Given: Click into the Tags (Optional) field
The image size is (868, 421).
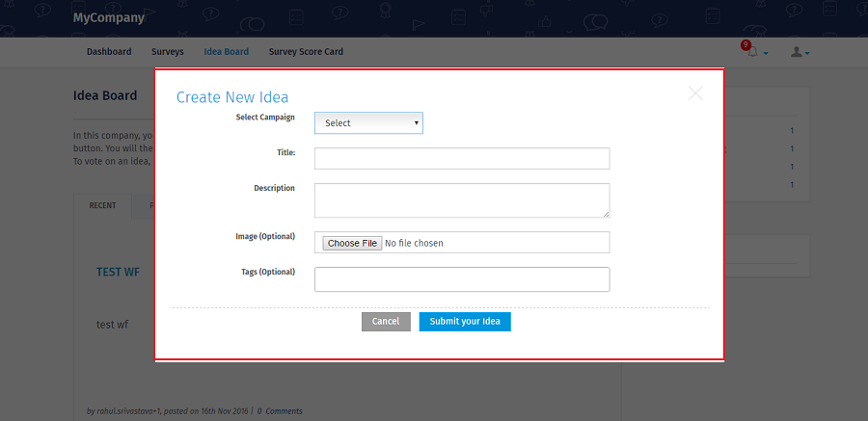Looking at the screenshot, I should [x=462, y=279].
